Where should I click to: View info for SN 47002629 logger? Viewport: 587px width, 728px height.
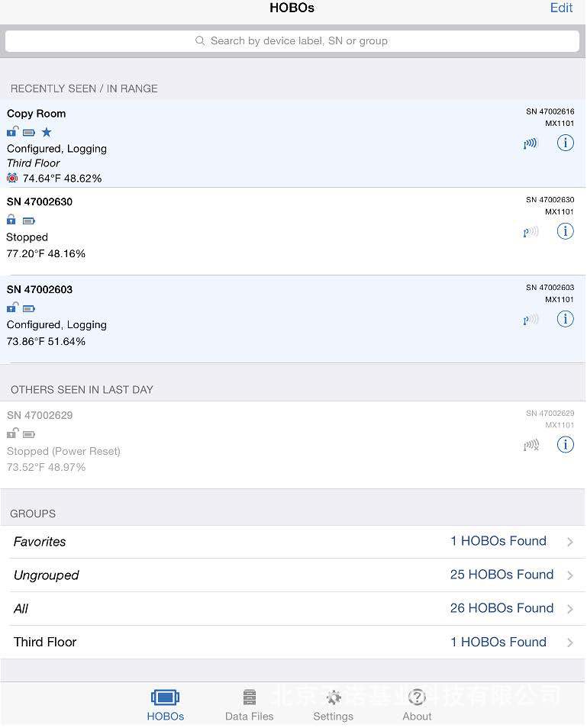click(x=565, y=444)
